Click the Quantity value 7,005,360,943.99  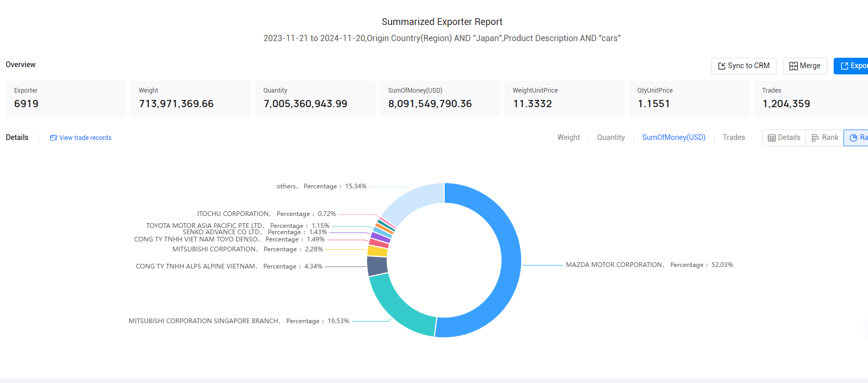tap(305, 104)
